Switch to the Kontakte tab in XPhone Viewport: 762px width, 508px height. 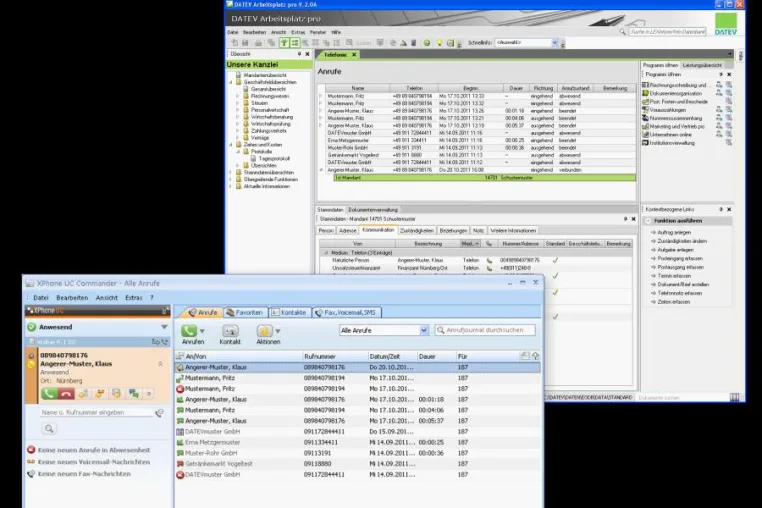pos(289,313)
